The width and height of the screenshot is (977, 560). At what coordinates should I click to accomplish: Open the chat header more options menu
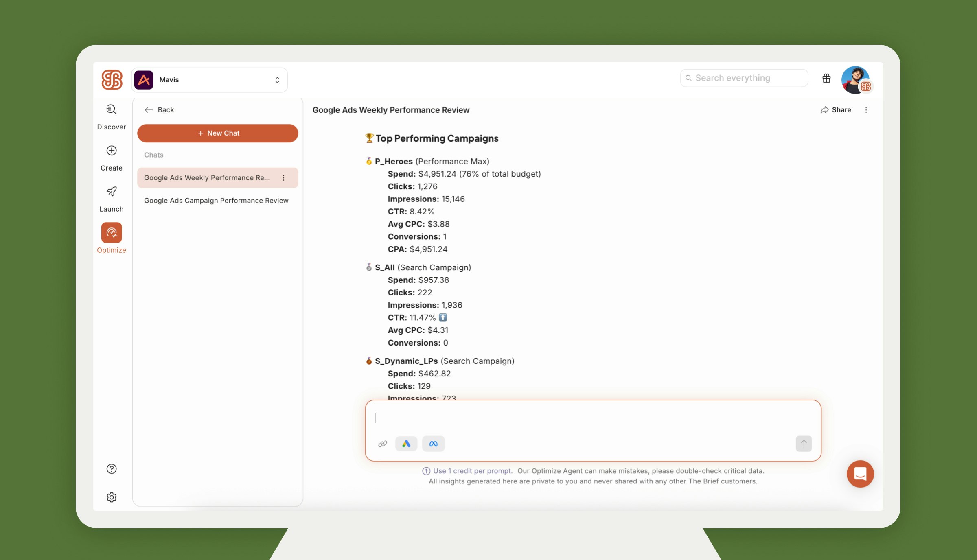(x=866, y=110)
